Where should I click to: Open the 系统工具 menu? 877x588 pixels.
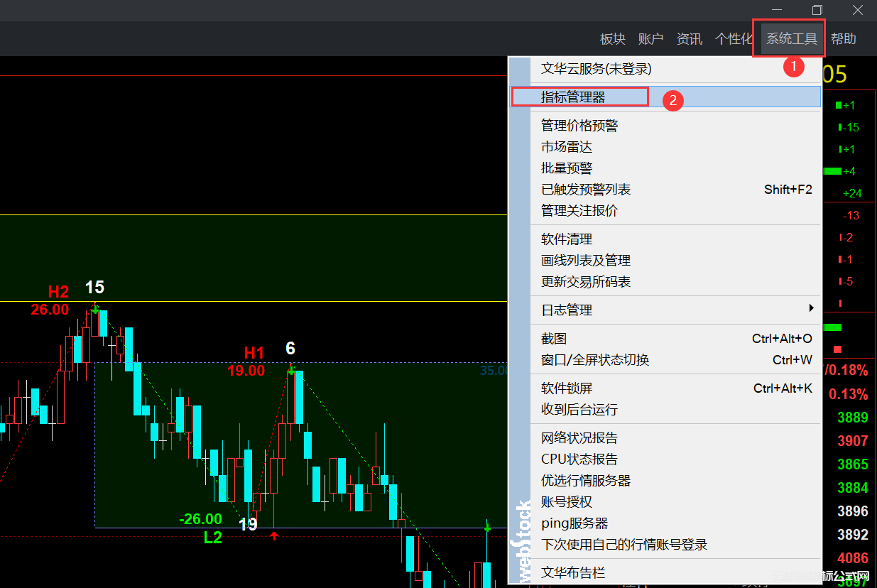pyautogui.click(x=792, y=39)
